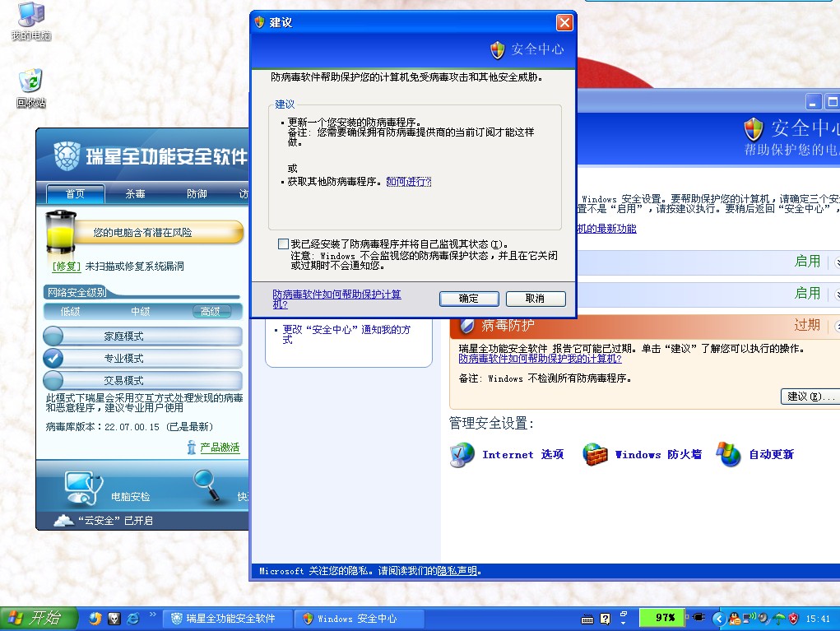Click the 云安全 cloud status icon
Screen dimensions: 840x631
pyautogui.click(x=63, y=520)
